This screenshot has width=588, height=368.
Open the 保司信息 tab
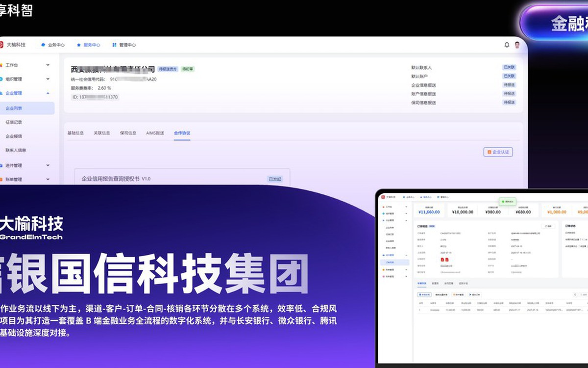[128, 133]
